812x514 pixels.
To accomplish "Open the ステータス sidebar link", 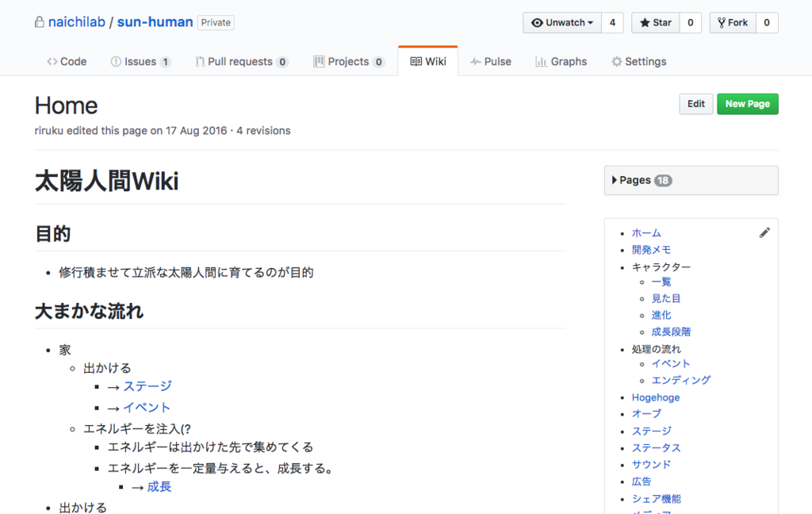I will [656, 447].
